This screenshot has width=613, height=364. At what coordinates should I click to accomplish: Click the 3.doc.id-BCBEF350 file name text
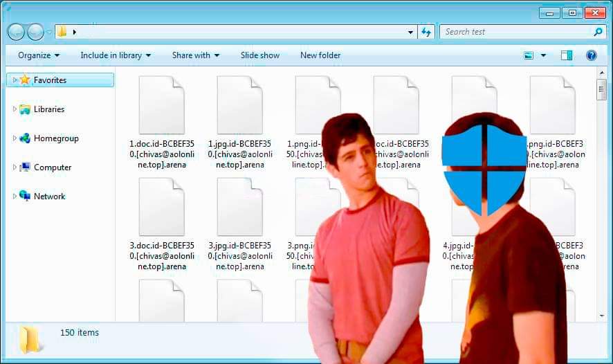point(162,256)
